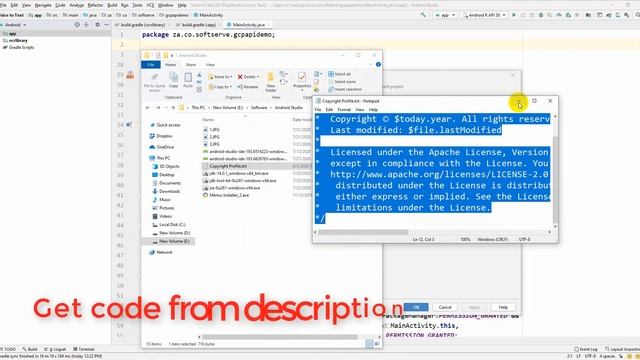The height and width of the screenshot is (360, 640).
Task: Click the up-one-level arrow in Explorer
Action: (x=173, y=108)
